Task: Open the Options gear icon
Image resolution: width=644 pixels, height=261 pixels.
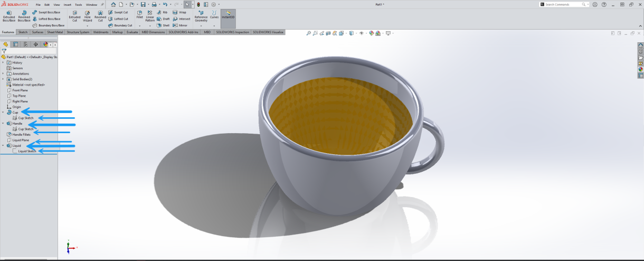Action: 214,4
